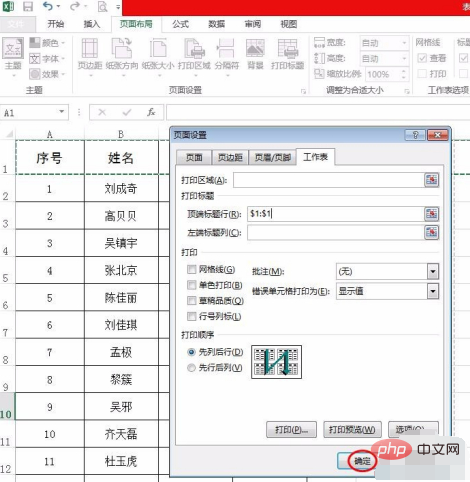
Task: Click the 打印预览(W) button
Action: pyautogui.click(x=352, y=429)
